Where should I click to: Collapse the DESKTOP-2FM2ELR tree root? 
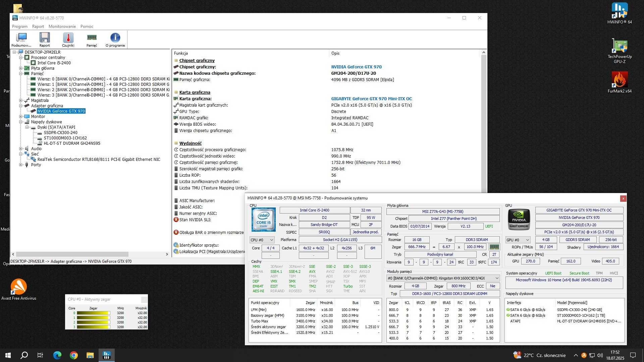[14, 52]
